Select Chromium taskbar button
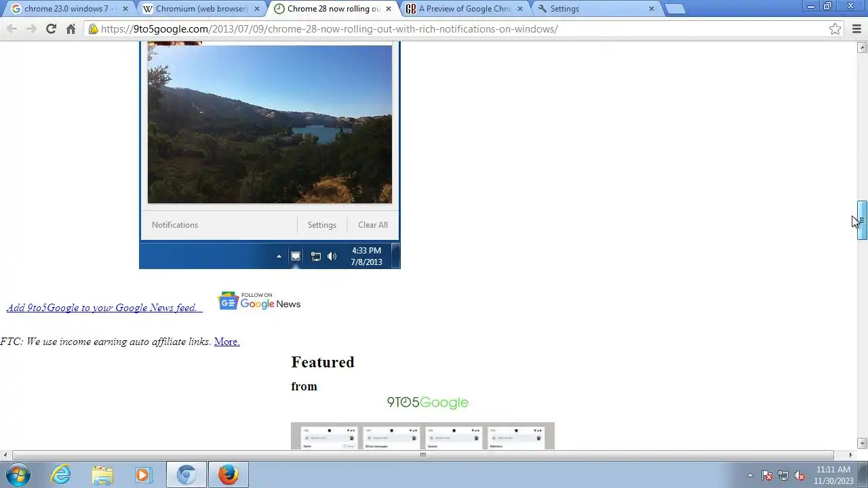868x488 pixels. tap(186, 475)
